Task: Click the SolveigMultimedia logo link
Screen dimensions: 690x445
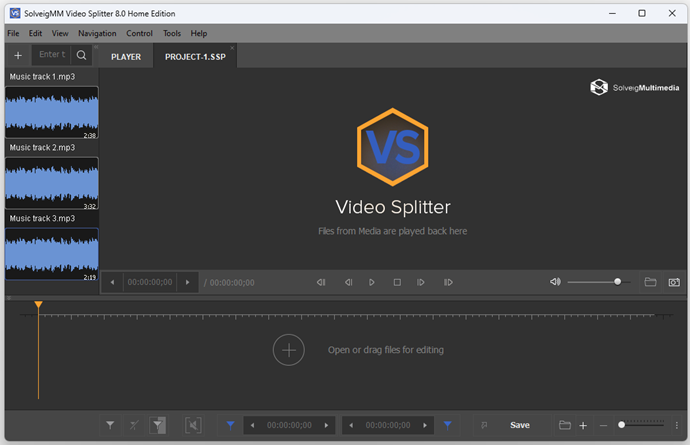Action: point(634,88)
